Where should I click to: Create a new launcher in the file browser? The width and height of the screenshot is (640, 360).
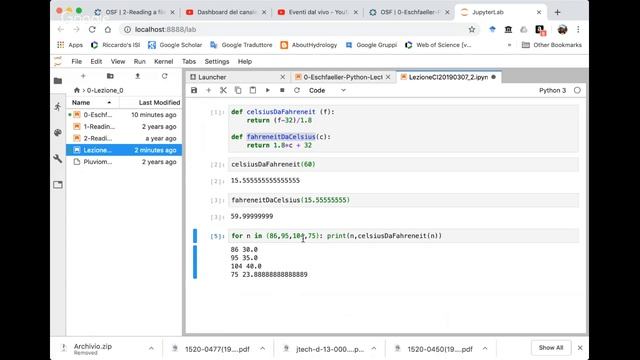coord(83,76)
